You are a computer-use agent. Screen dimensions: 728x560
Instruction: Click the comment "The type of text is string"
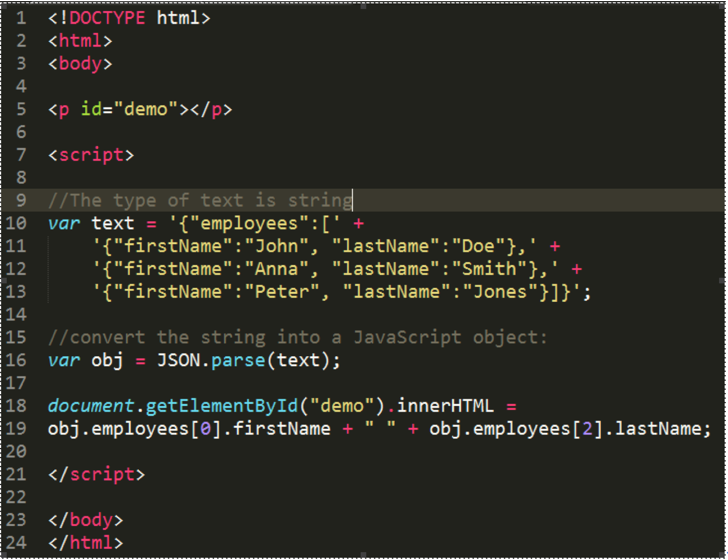pos(200,200)
